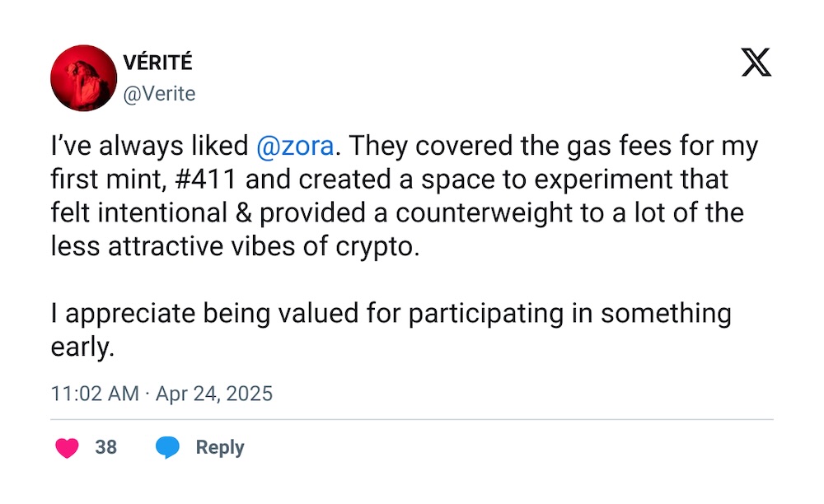Open VÉRITÉ's red profile avatar
The height and width of the screenshot is (504, 824).
(x=83, y=78)
